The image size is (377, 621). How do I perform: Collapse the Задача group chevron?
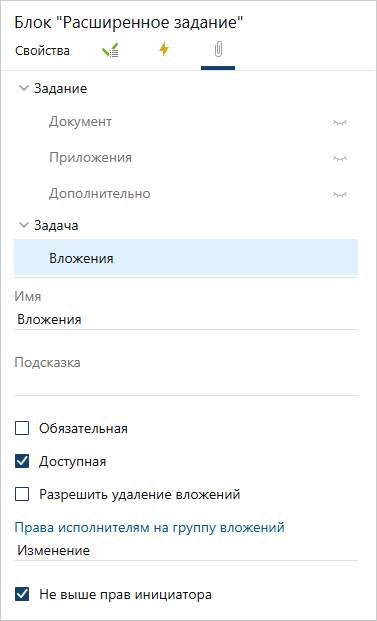[24, 225]
